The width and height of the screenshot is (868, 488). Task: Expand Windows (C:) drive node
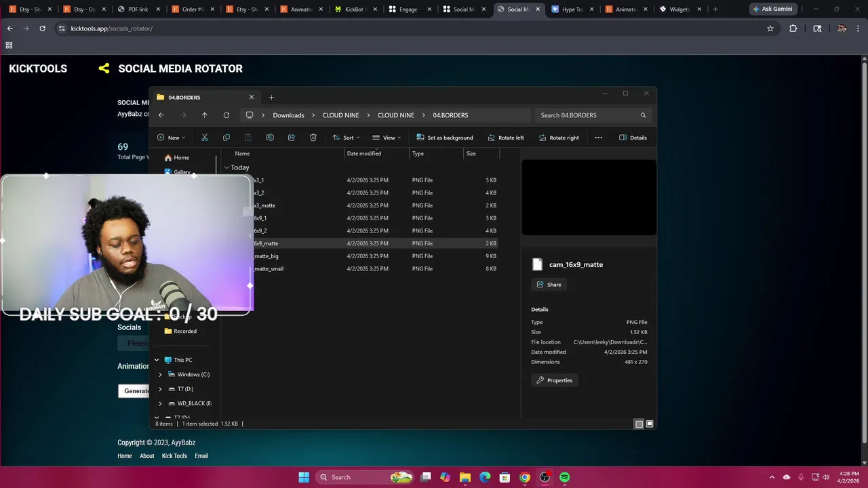(161, 374)
